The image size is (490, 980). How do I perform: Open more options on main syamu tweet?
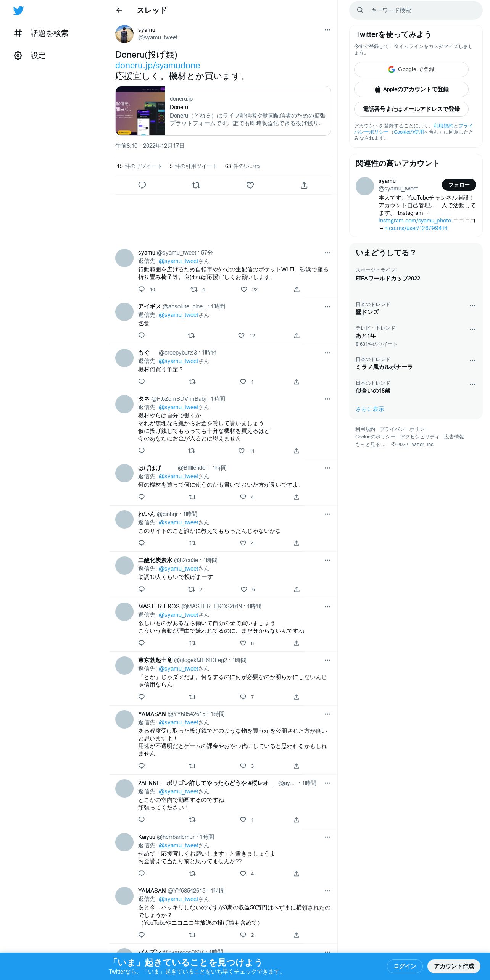327,30
